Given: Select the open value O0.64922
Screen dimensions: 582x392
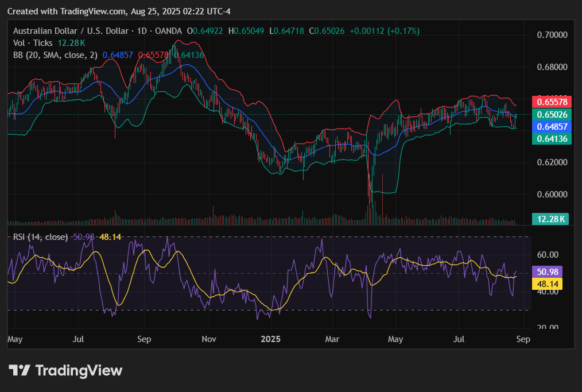Looking at the screenshot, I should pyautogui.click(x=205, y=31).
